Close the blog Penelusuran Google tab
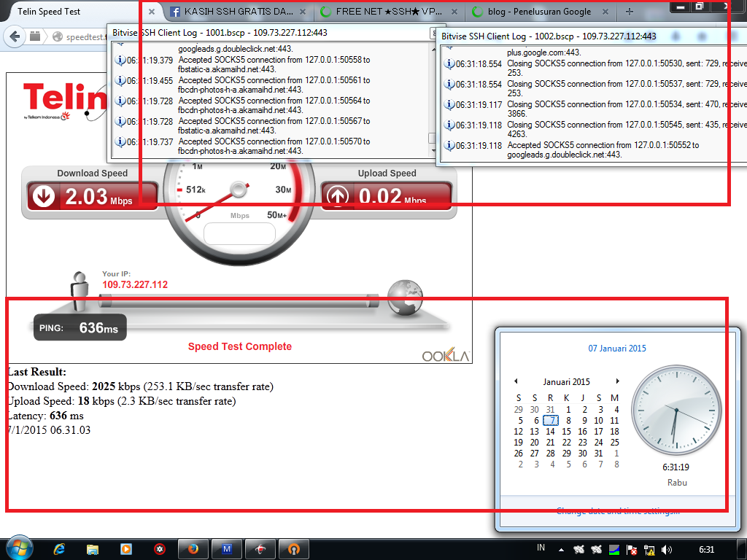Screen dimensions: 747x560 (605, 12)
